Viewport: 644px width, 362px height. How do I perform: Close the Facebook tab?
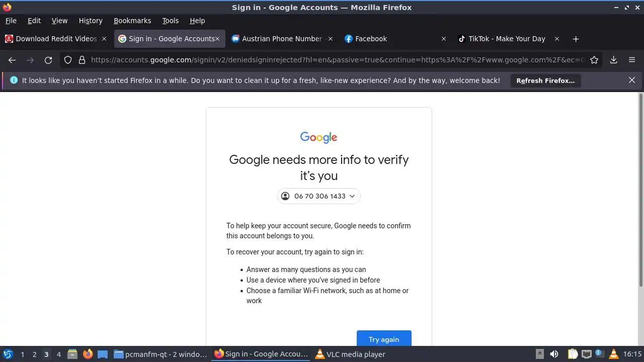(443, 39)
